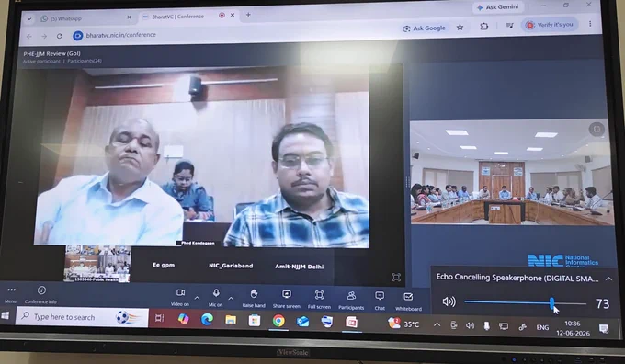Click the expand-video icon below the main video

pyautogui.click(x=396, y=277)
